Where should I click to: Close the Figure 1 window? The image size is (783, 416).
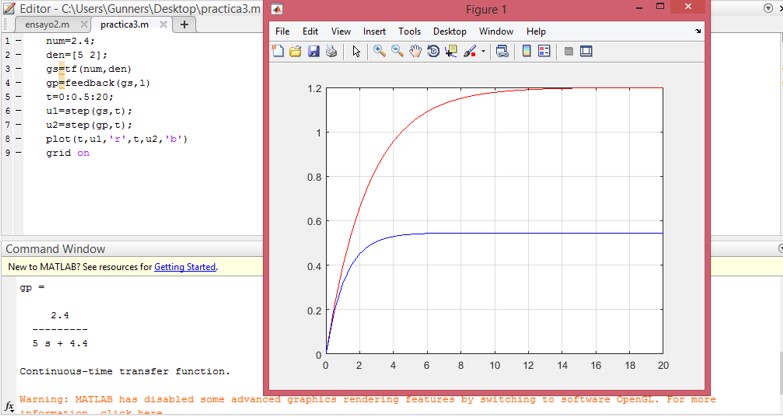pos(688,7)
